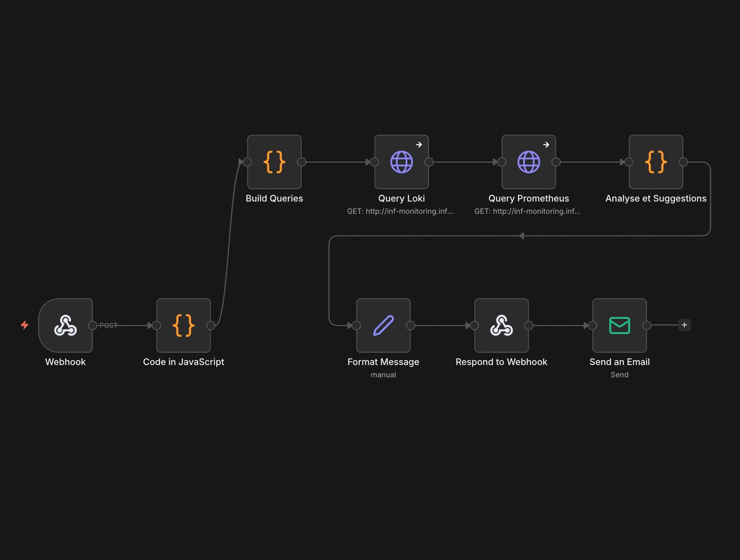Click the Analyse et Suggestions output connector
This screenshot has width=740, height=560.
pyautogui.click(x=683, y=162)
